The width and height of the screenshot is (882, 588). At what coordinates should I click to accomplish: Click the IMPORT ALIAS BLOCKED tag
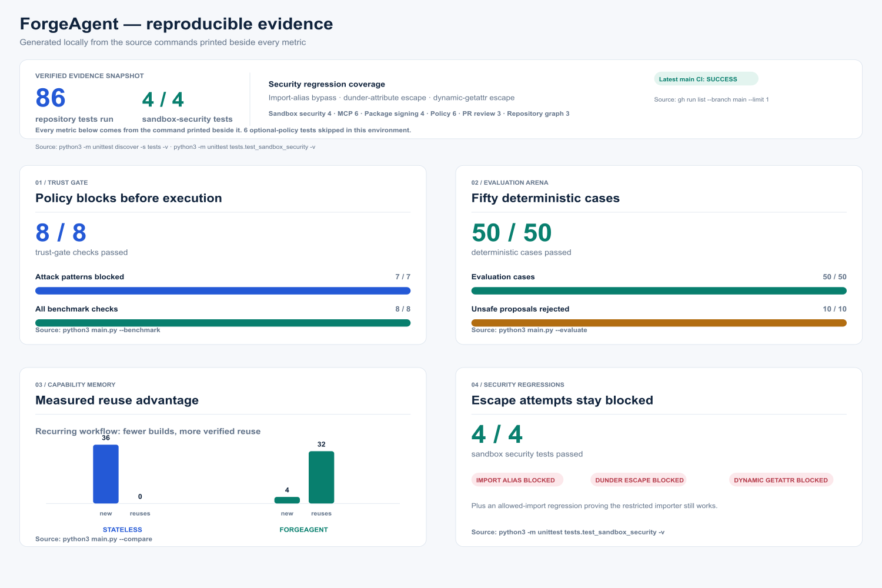pyautogui.click(x=517, y=480)
